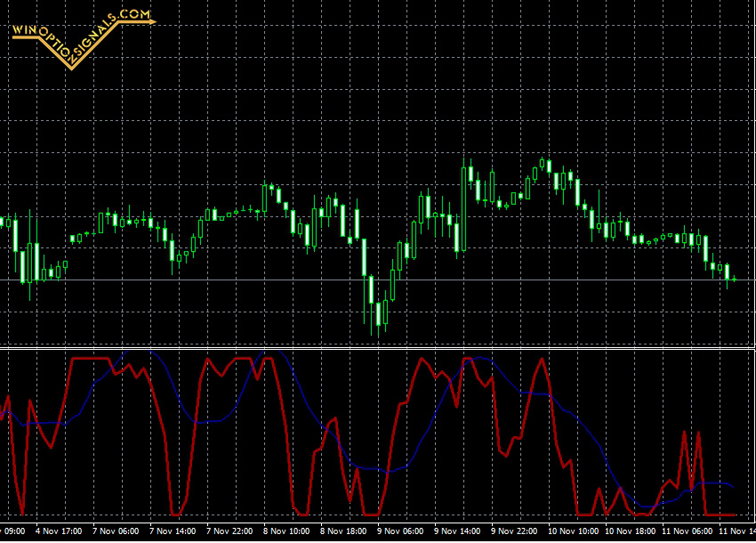The height and width of the screenshot is (543, 756).
Task: Select the 7 Nov 14:00 axis label
Action: coord(173,531)
